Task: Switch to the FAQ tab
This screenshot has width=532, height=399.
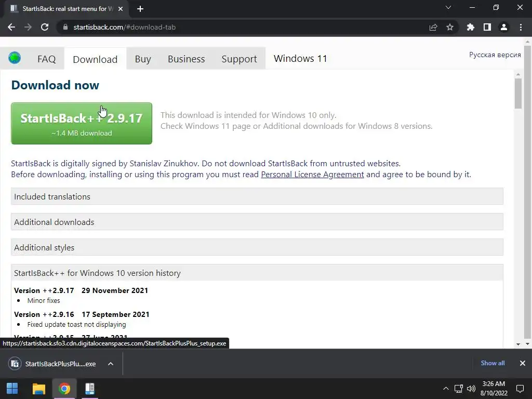Action: (x=46, y=59)
